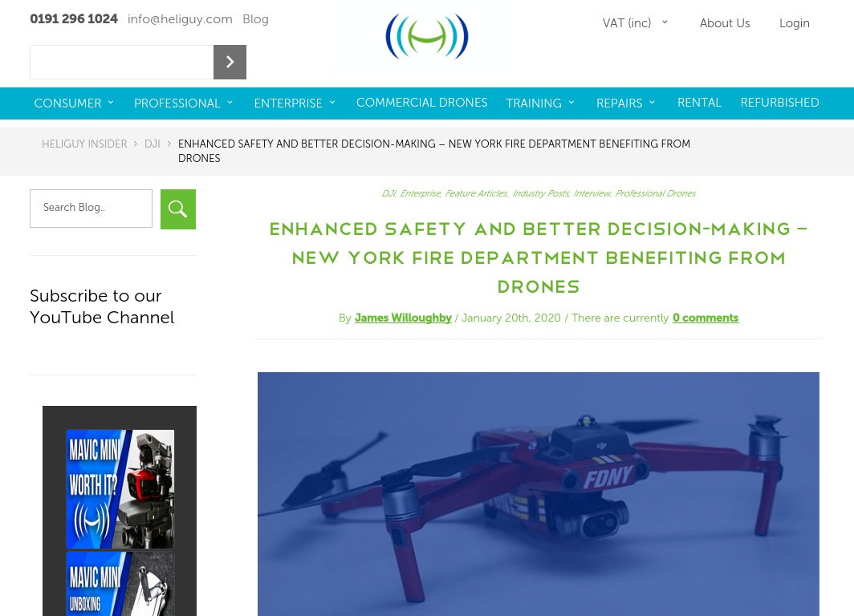854x616 pixels.
Task: Open the Mavic Mini Unboxing video thumbnail
Action: (x=120, y=584)
